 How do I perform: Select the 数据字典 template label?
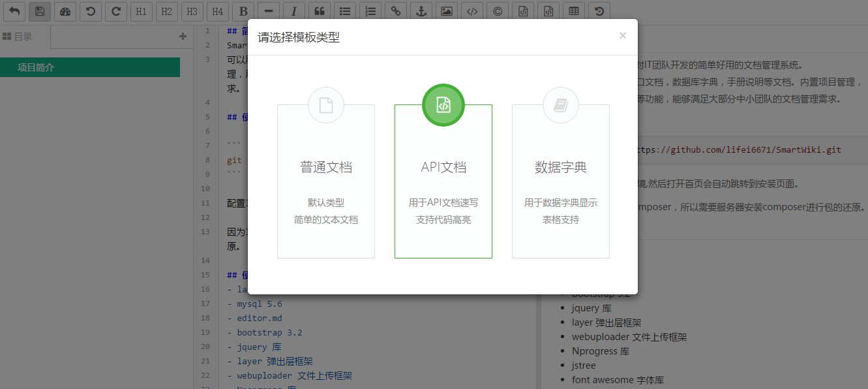point(561,167)
